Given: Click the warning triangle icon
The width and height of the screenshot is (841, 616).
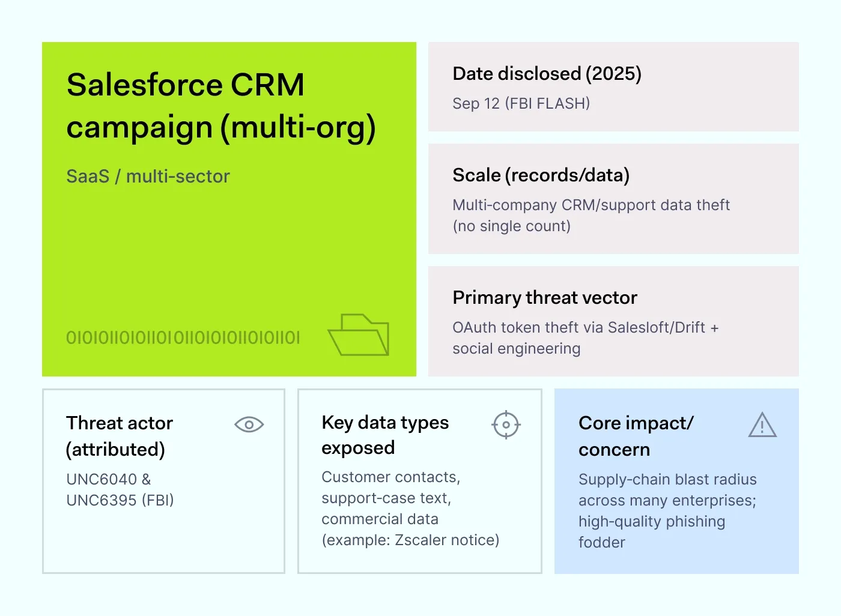Looking at the screenshot, I should [762, 425].
